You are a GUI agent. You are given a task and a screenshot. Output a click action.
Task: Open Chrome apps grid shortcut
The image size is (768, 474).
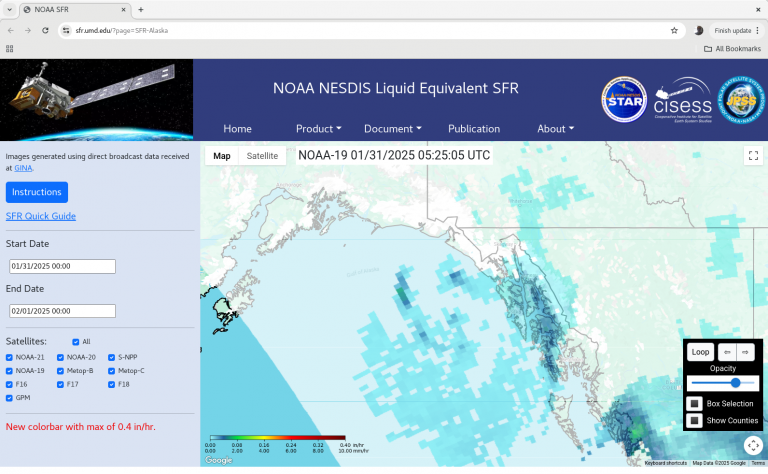pos(9,48)
